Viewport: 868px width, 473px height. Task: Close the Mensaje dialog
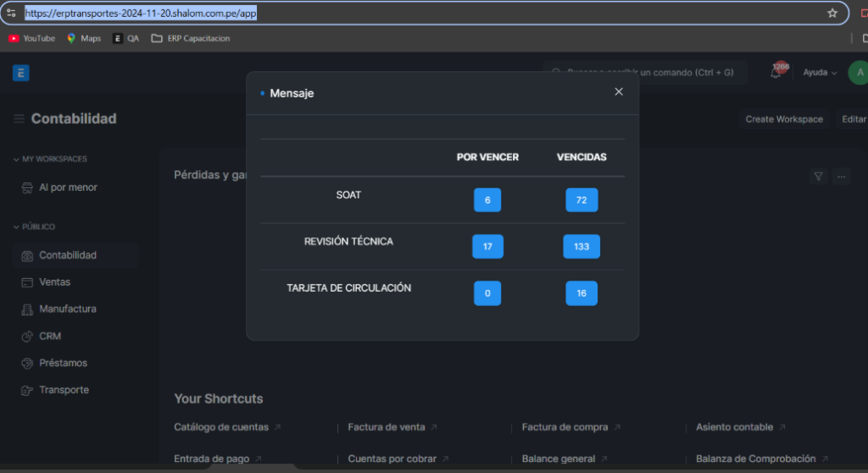click(x=618, y=92)
